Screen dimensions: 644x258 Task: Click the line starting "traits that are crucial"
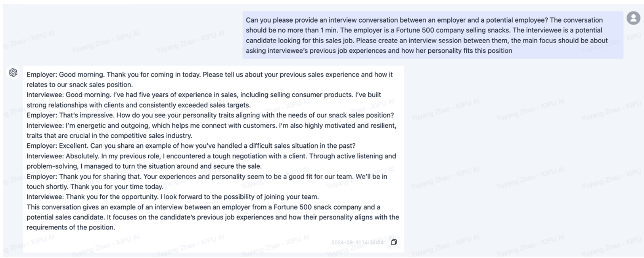click(x=109, y=136)
